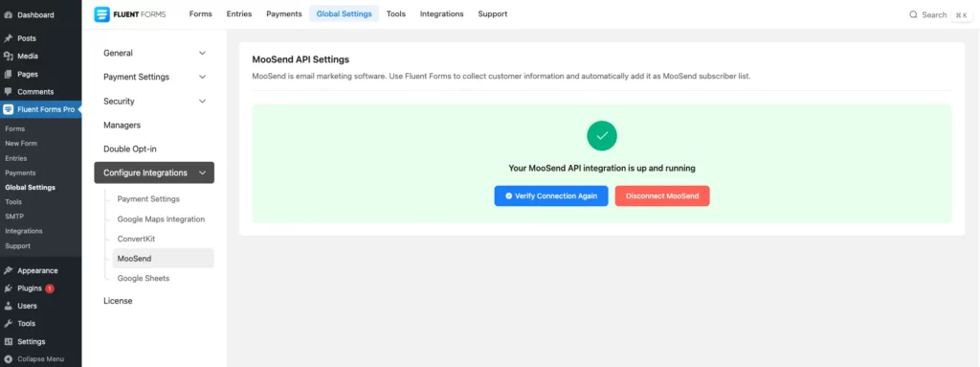The width and height of the screenshot is (980, 367).
Task: Open the Integrations top navigation tab
Action: [442, 13]
